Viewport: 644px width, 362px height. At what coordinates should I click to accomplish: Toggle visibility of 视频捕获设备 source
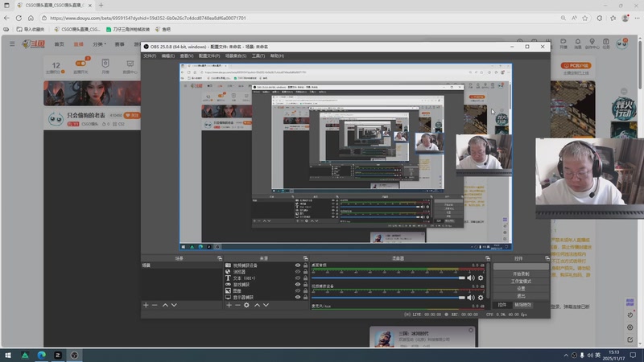[x=298, y=265]
